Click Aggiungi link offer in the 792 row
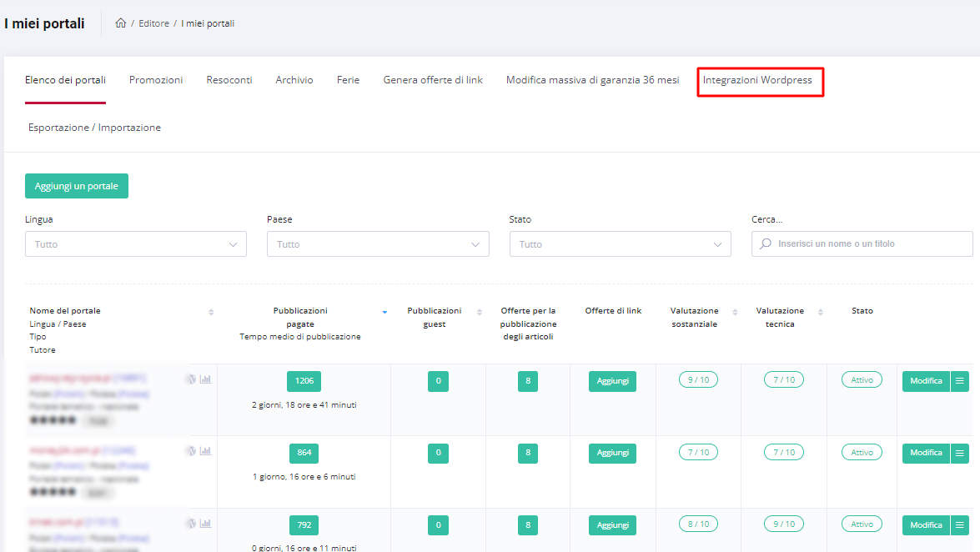 pos(612,525)
